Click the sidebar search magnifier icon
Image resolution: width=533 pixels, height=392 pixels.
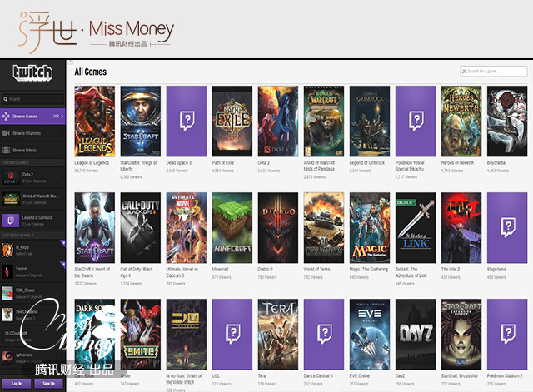click(x=6, y=99)
